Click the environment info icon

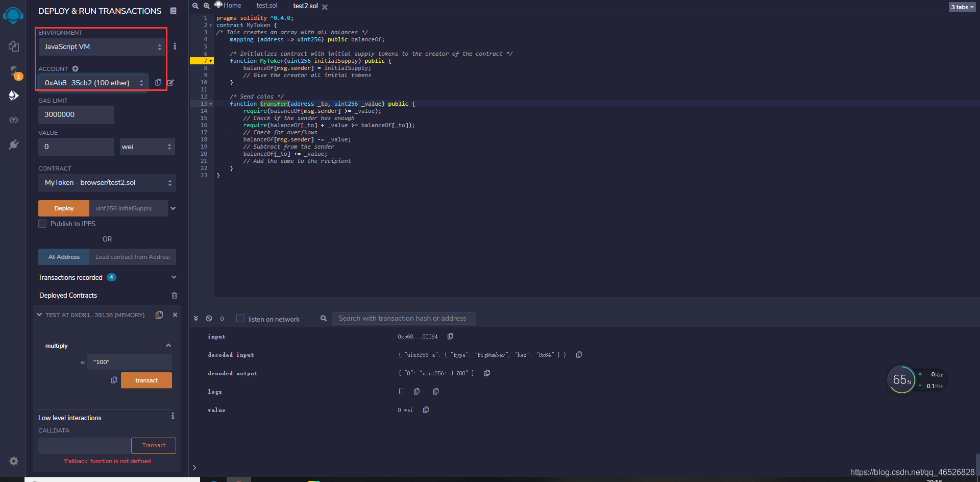[175, 46]
